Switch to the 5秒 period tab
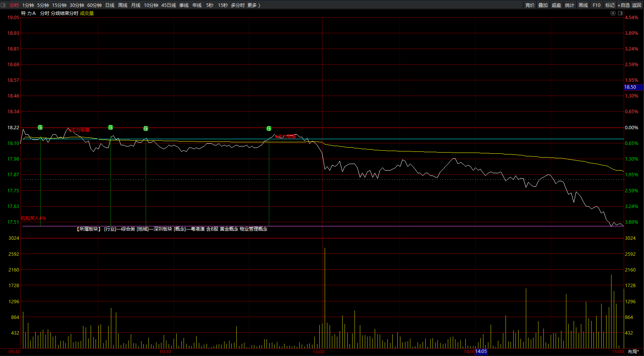Image resolution: width=644 pixels, height=356 pixels. (x=210, y=5)
